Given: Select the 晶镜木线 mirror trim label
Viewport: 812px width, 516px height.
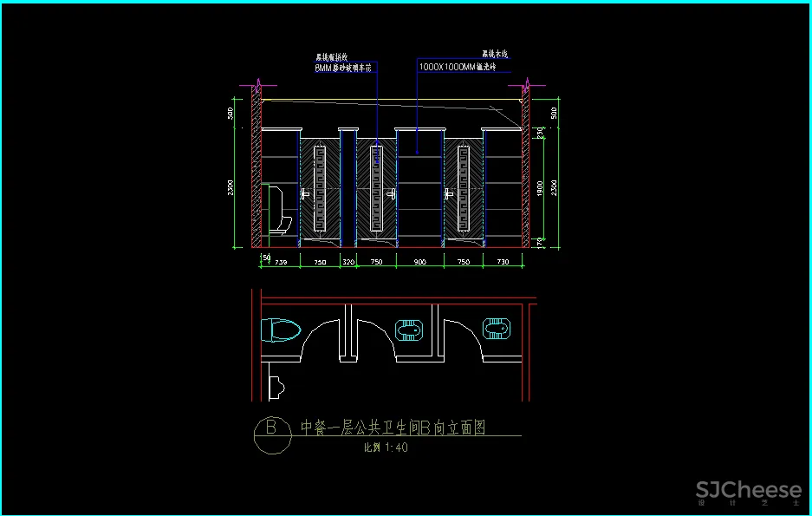Looking at the screenshot, I should (495, 55).
